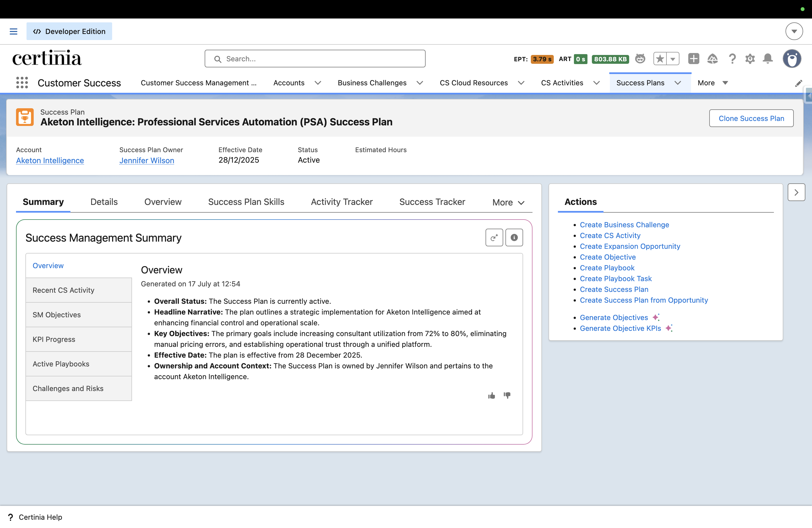Click the sparkle icon beside Generate Objective KPIs
Image resolution: width=812 pixels, height=528 pixels.
(x=669, y=328)
